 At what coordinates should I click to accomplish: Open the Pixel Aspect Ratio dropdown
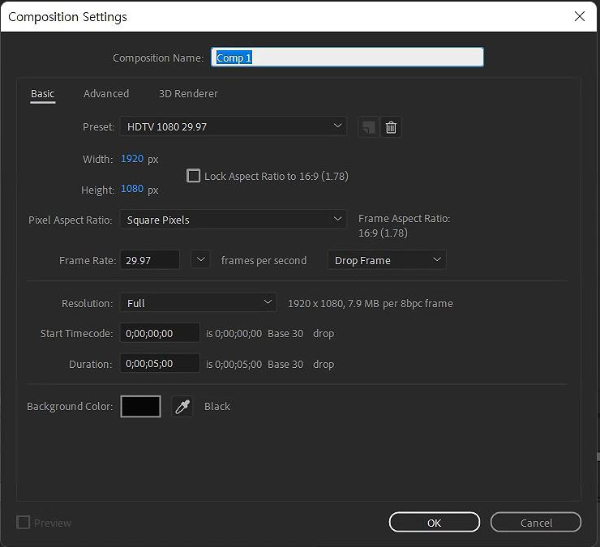point(233,220)
